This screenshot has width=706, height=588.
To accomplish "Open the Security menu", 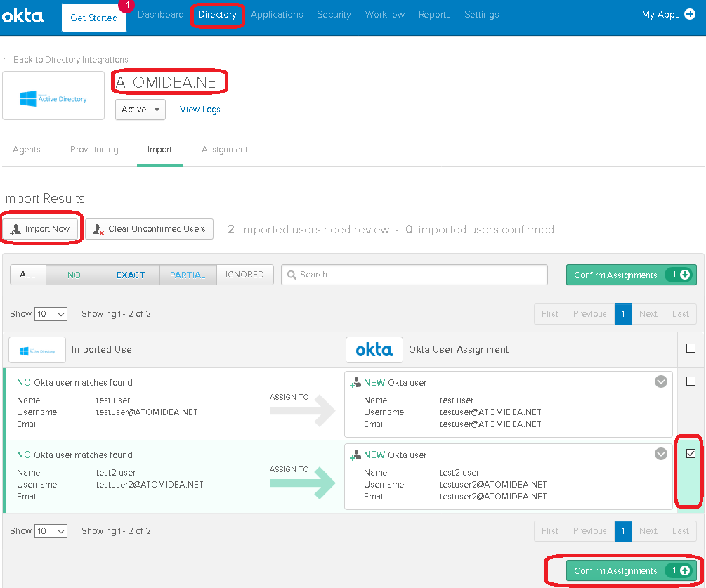I will (x=334, y=15).
